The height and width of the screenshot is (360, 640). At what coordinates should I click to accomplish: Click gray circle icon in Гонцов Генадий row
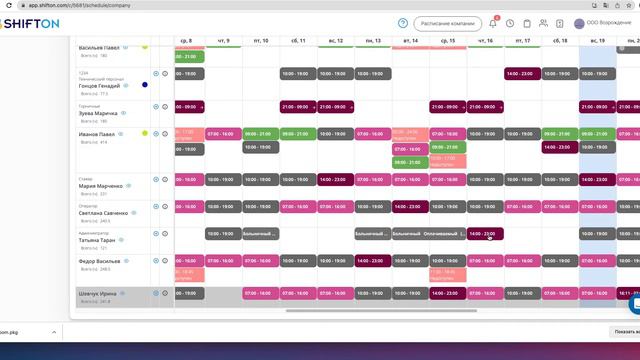point(165,73)
